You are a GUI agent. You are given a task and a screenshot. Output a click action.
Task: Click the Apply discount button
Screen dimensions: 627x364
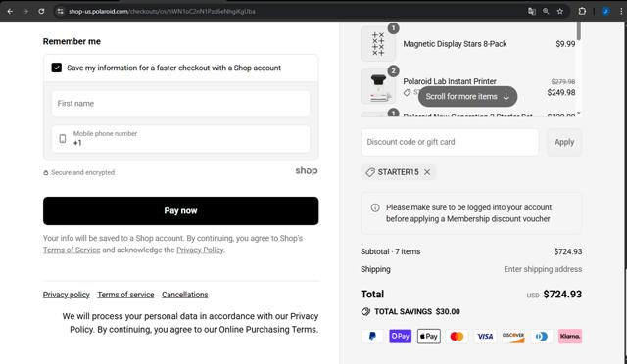point(564,142)
